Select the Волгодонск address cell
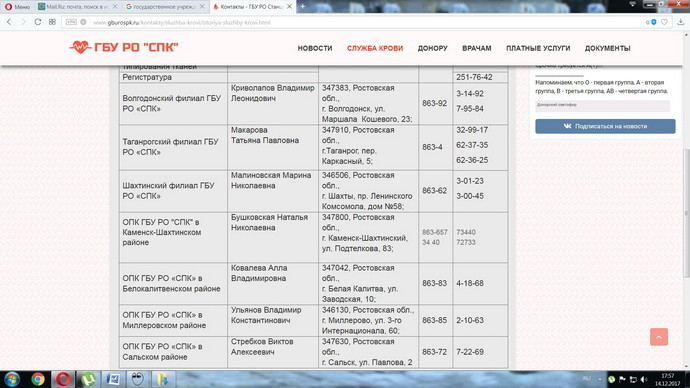 click(x=368, y=103)
